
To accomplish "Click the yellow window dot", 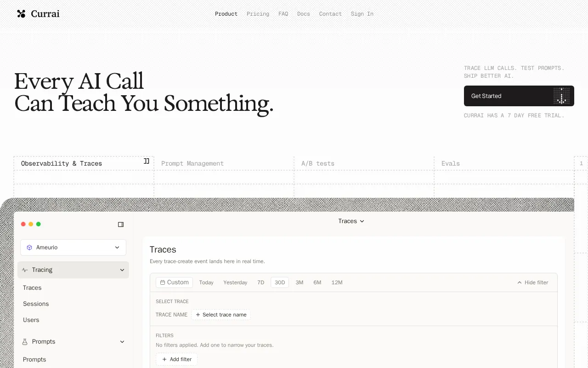I will point(31,224).
